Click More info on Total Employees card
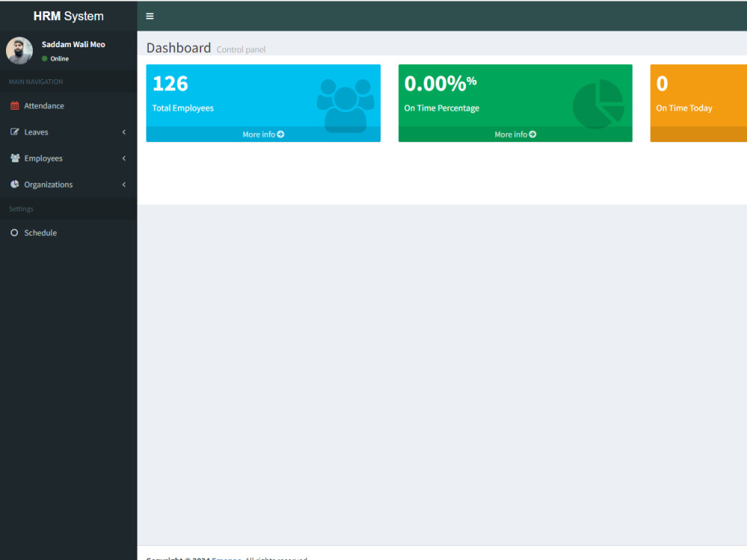The image size is (747, 560). (x=263, y=134)
